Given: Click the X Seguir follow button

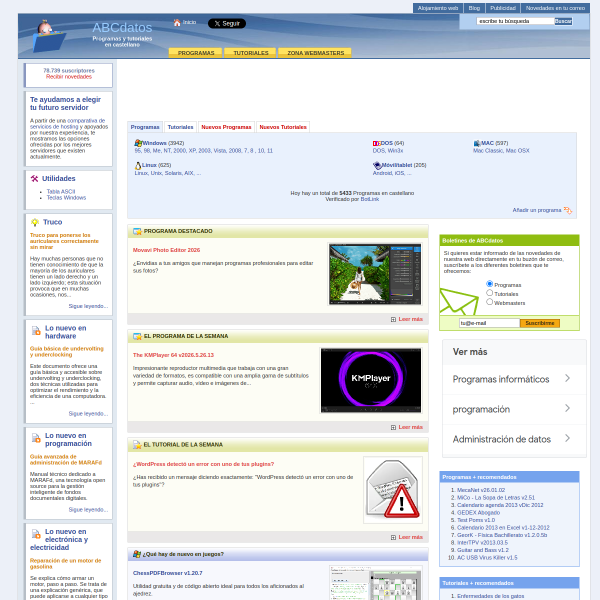Looking at the screenshot, I should [227, 23].
